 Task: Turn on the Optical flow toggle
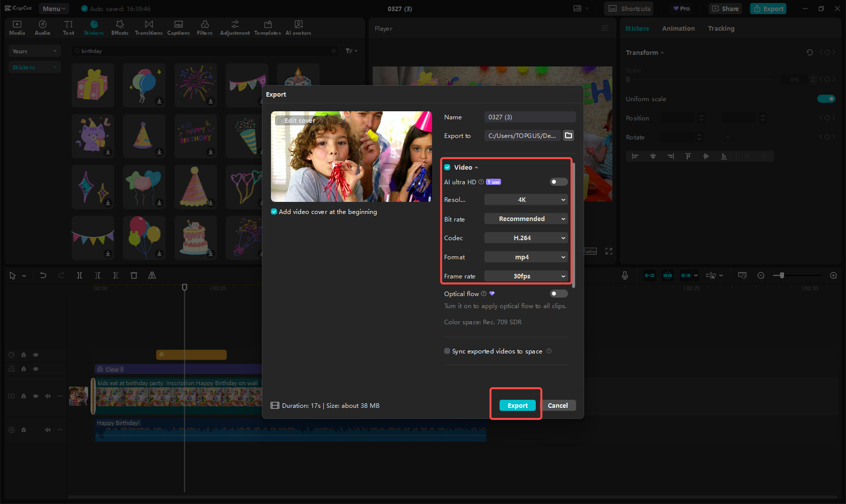[558, 294]
